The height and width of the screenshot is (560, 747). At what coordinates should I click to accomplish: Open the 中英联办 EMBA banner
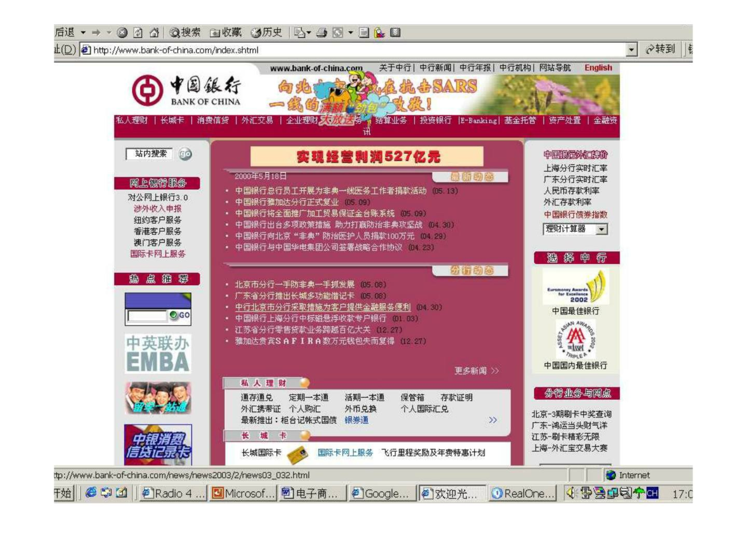[158, 353]
